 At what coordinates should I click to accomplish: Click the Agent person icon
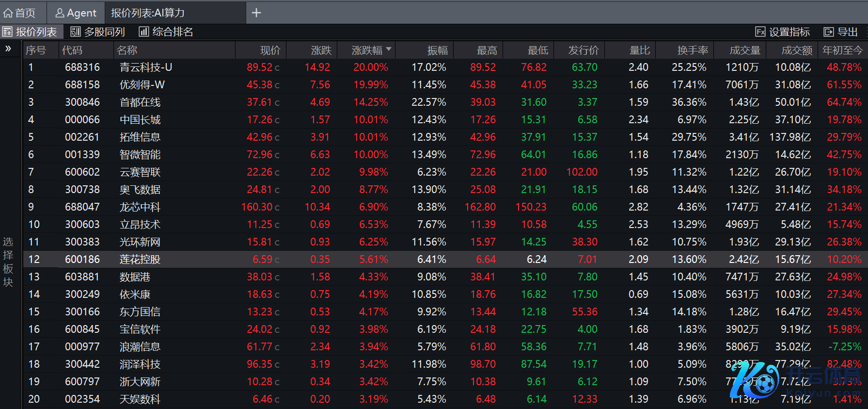60,13
